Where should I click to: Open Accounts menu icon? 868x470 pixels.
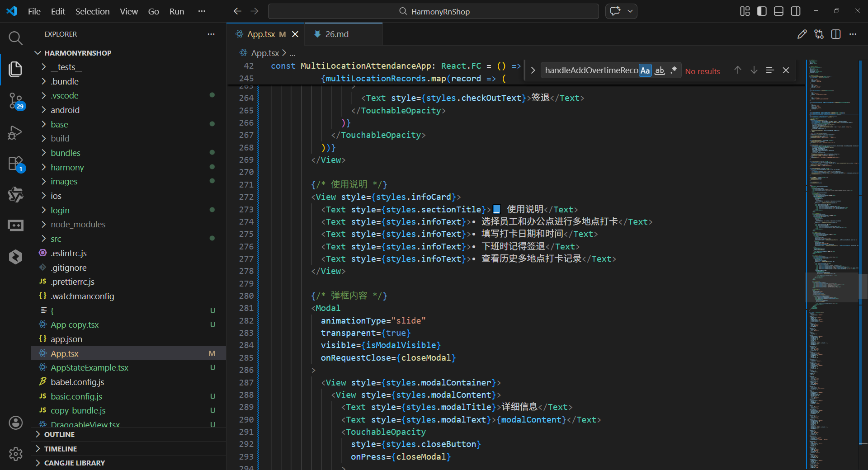click(15, 423)
